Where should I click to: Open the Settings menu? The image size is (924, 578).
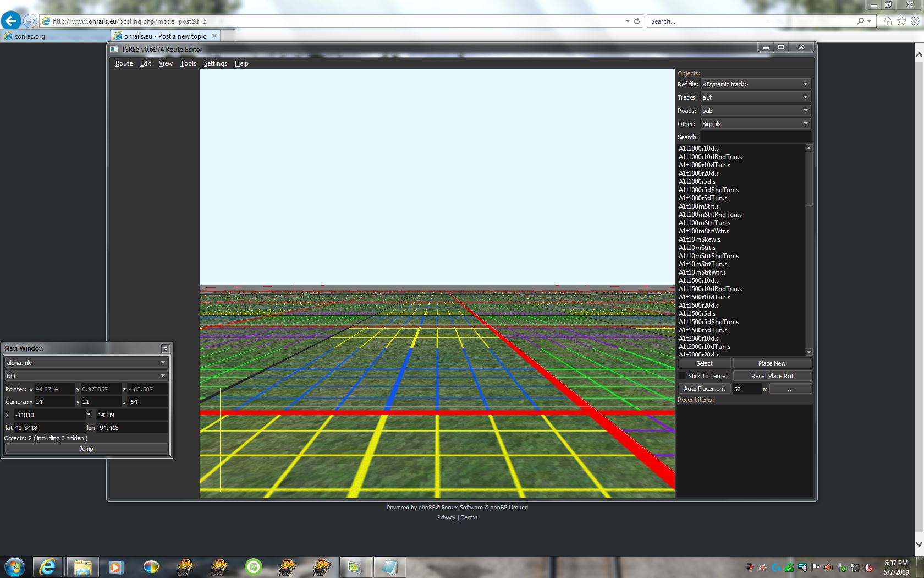click(x=215, y=63)
